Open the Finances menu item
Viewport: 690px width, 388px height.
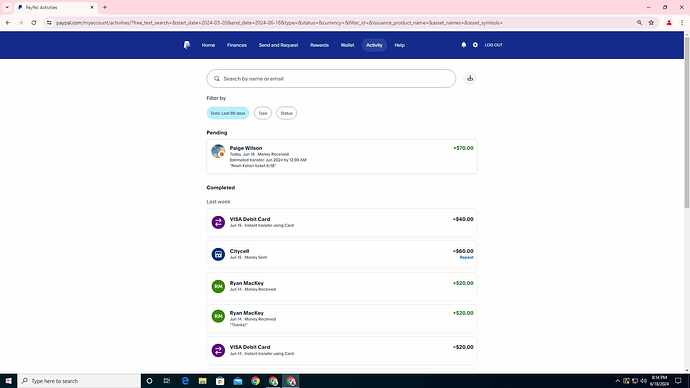point(237,45)
